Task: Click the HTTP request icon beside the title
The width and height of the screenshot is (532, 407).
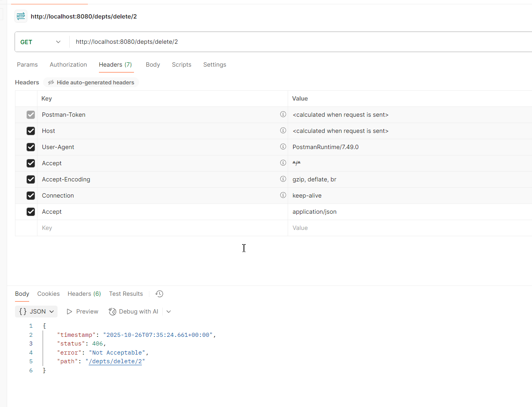Action: tap(21, 16)
